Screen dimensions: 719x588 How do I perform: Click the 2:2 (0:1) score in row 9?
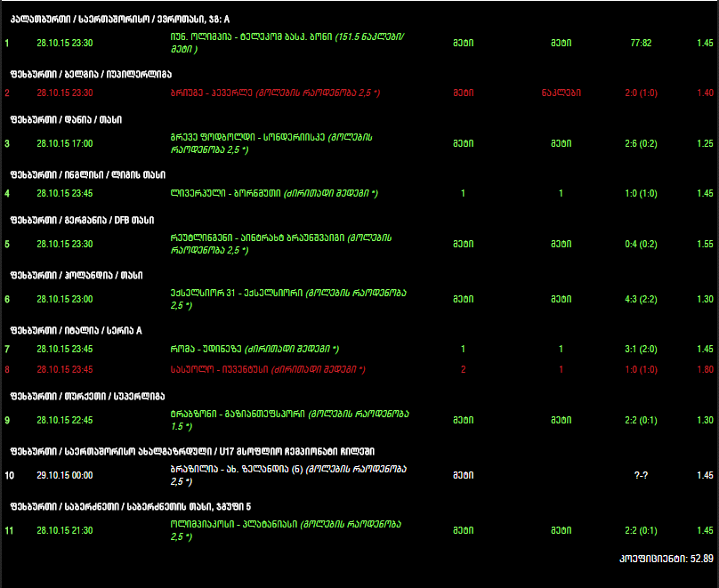click(x=641, y=420)
